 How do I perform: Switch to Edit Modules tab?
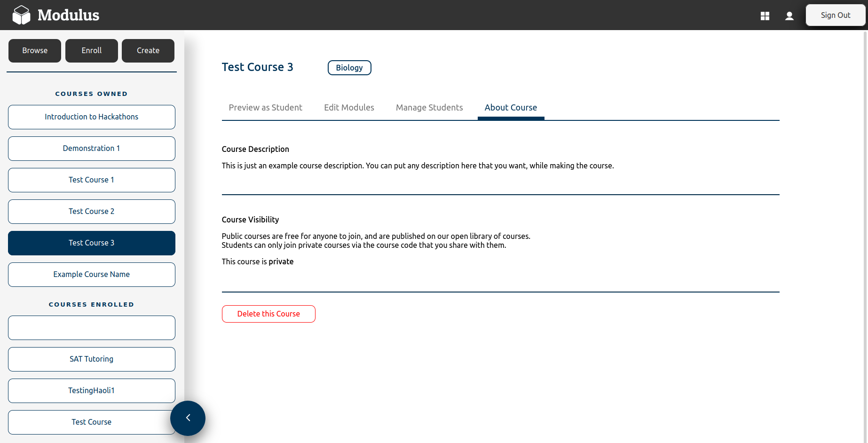point(349,108)
